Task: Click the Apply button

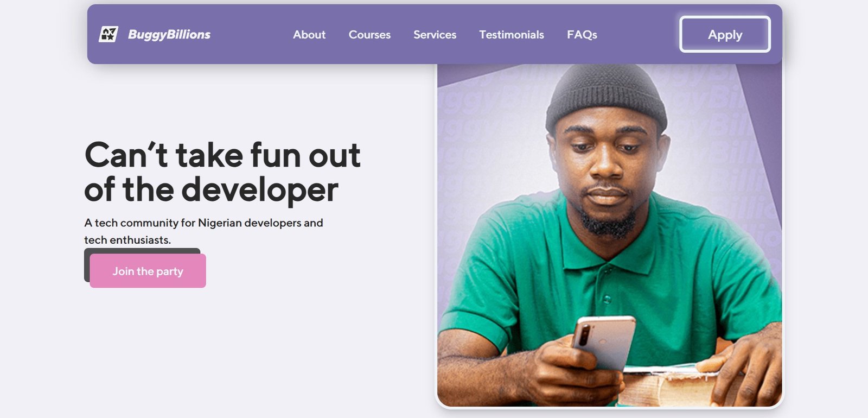Action: click(725, 34)
